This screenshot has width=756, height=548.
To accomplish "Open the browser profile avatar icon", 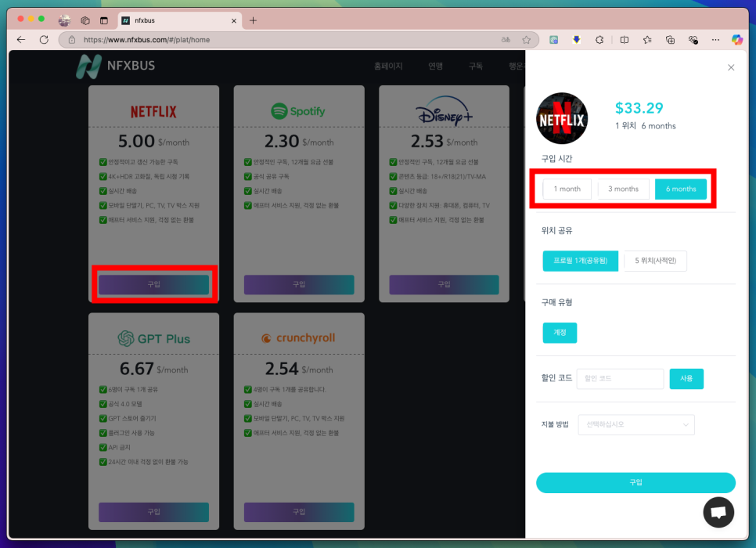I will [x=64, y=20].
